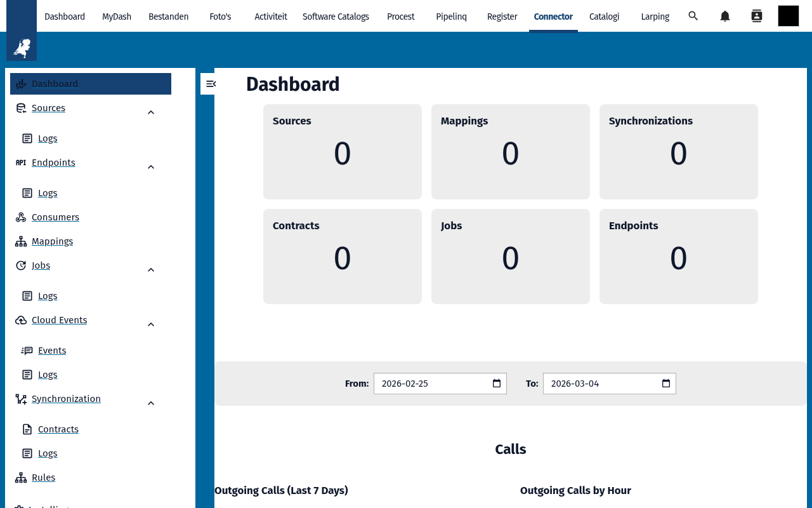The width and height of the screenshot is (812, 508).
Task: Click the Events message icon
Action: 27,351
